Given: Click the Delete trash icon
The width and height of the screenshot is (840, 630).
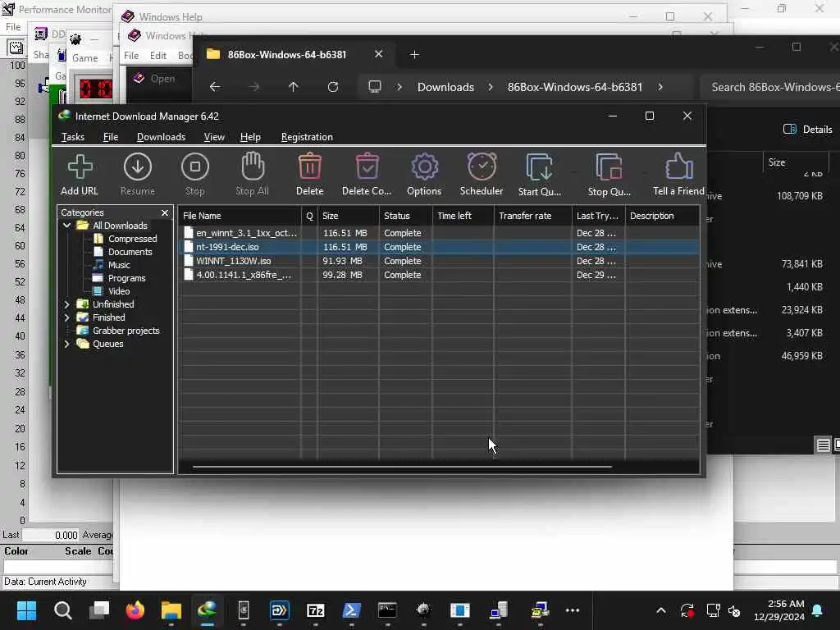Looking at the screenshot, I should [x=309, y=166].
